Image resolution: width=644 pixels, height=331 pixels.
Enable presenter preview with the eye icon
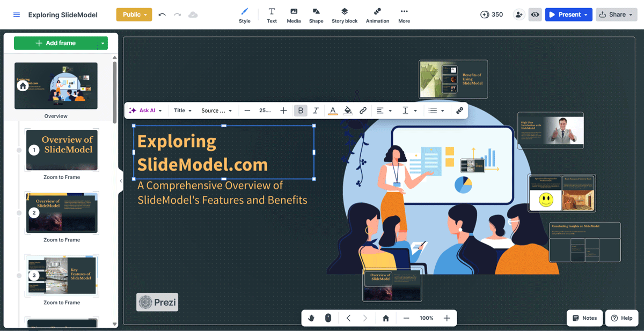tap(535, 14)
